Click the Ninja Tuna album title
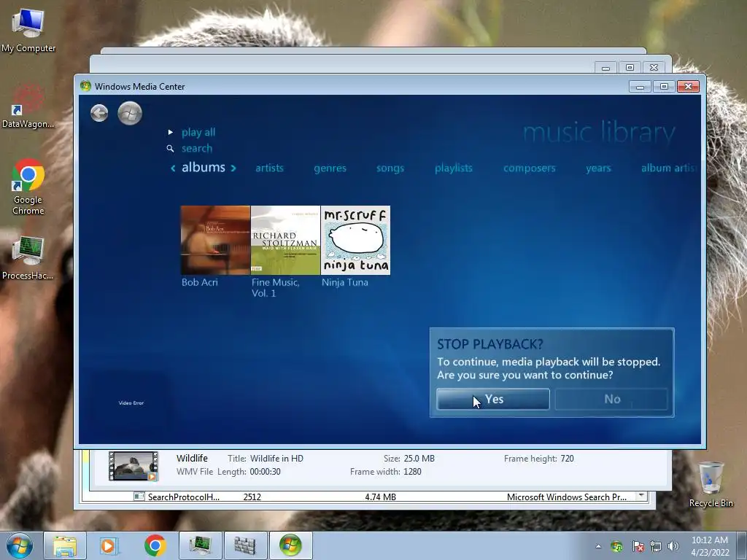The width and height of the screenshot is (747, 560). [345, 282]
